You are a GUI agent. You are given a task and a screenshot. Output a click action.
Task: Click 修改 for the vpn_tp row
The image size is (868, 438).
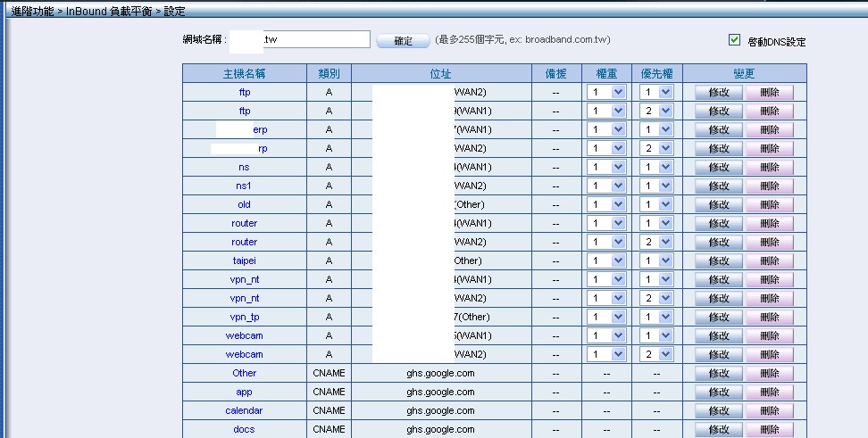pyautogui.click(x=719, y=317)
